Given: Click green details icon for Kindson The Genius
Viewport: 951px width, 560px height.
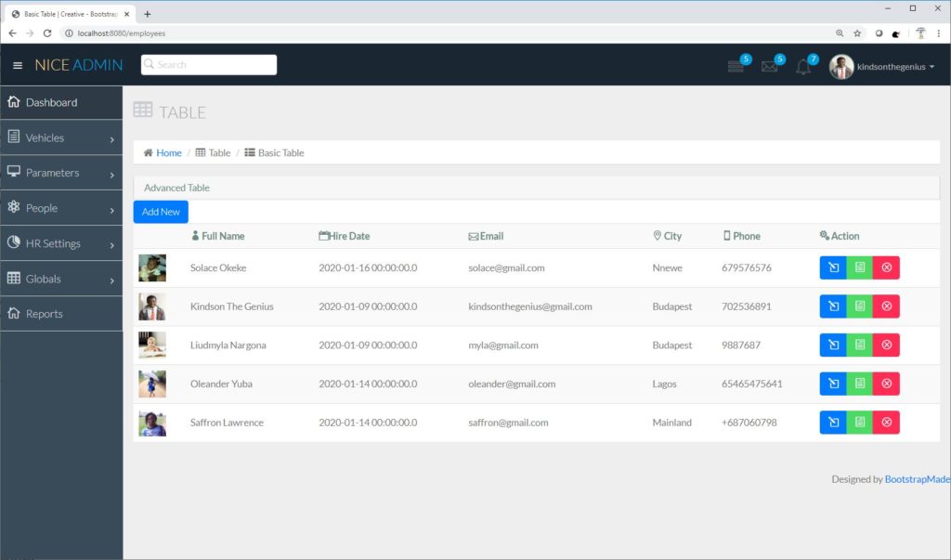Looking at the screenshot, I should click(x=860, y=306).
